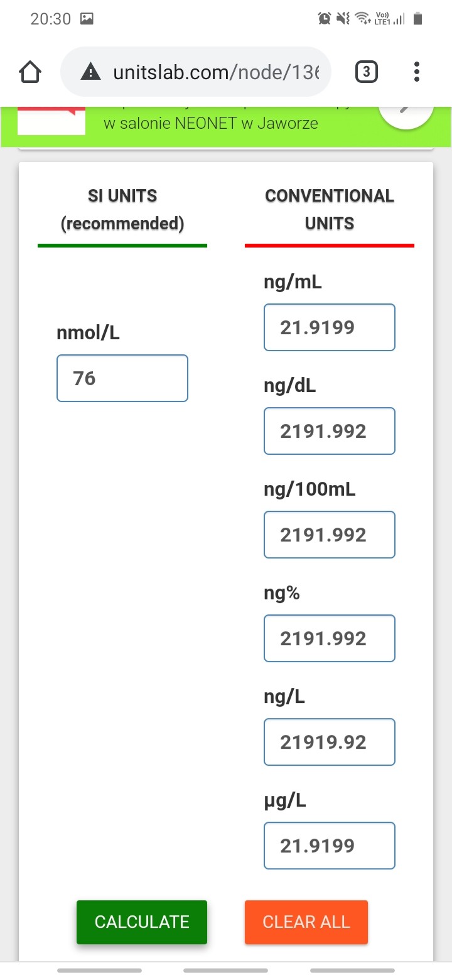Open the tab switcher showing 3 tabs
The height and width of the screenshot is (980, 452).
[367, 72]
